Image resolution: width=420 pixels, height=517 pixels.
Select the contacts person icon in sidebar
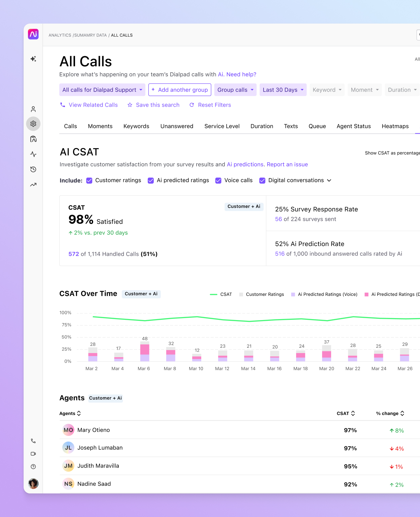(x=33, y=109)
